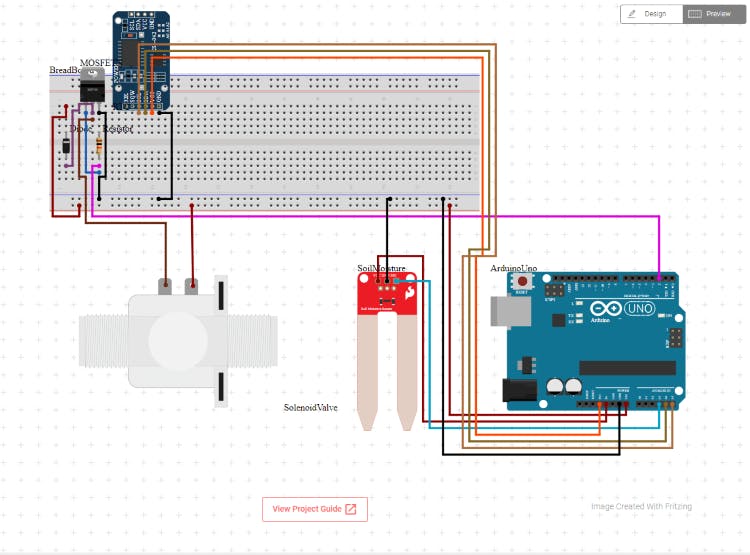
Task: Click the external link icon on Project Guide
Action: coord(350,509)
